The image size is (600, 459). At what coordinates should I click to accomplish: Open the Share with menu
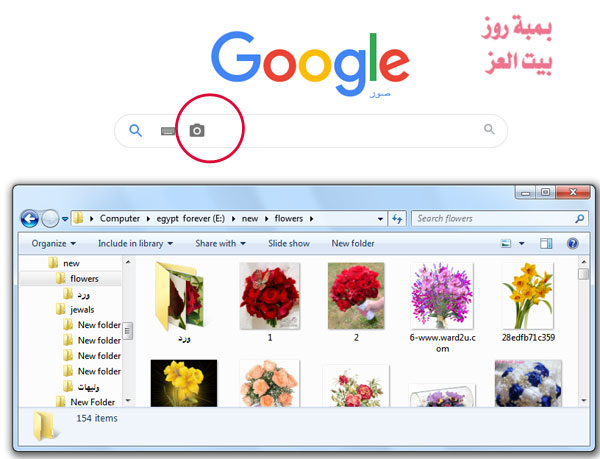pyautogui.click(x=220, y=243)
